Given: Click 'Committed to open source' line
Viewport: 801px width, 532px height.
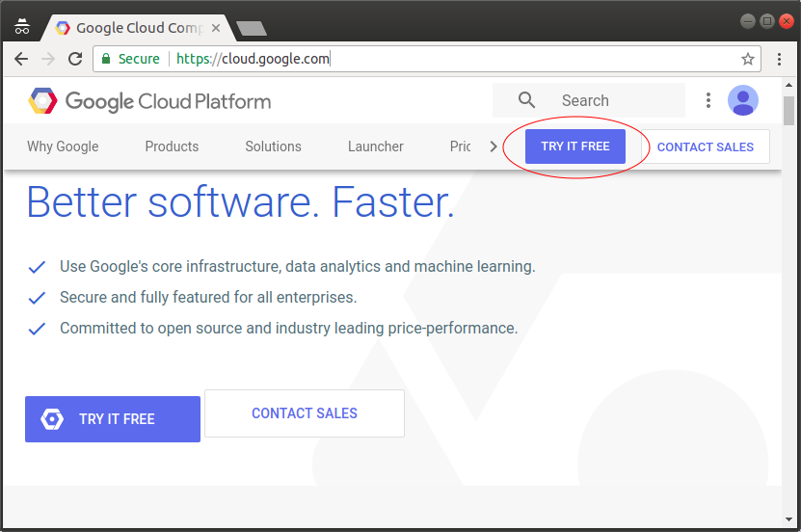Looking at the screenshot, I should [x=288, y=328].
